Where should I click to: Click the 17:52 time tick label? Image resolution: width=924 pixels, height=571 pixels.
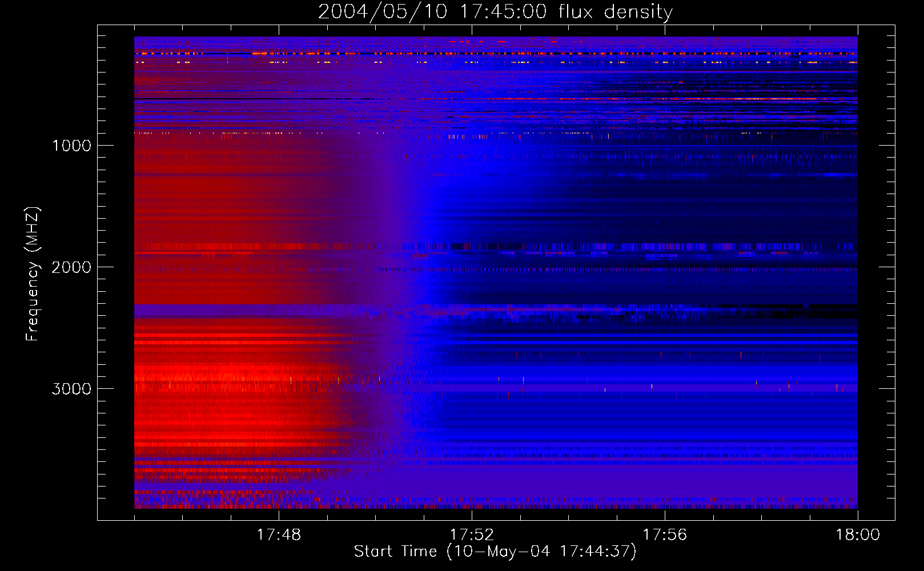pos(472,535)
